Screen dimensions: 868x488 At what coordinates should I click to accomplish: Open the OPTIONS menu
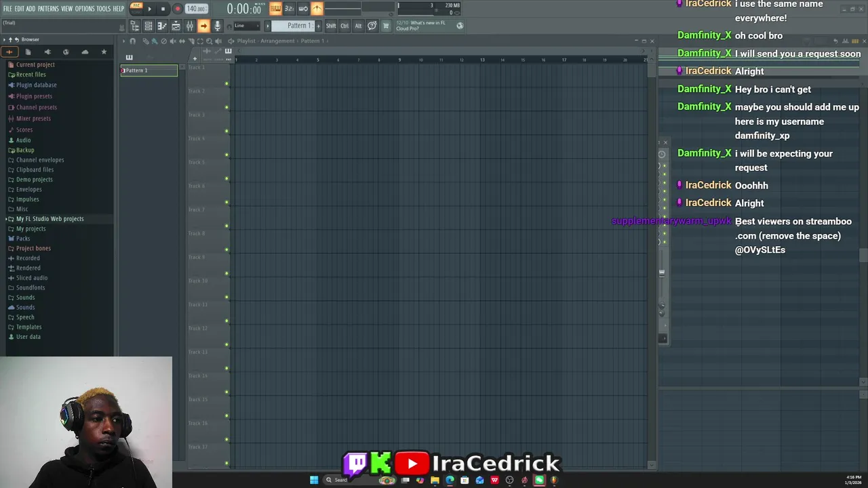85,9
